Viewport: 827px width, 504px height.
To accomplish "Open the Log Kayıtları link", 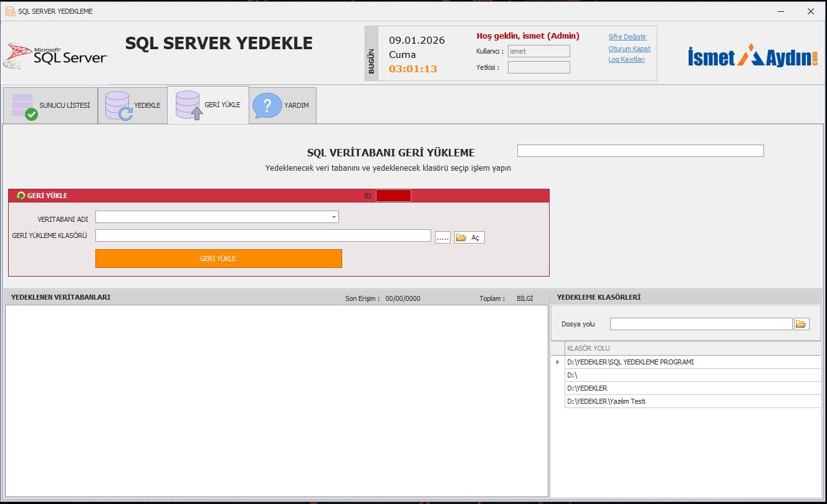I will pyautogui.click(x=626, y=60).
